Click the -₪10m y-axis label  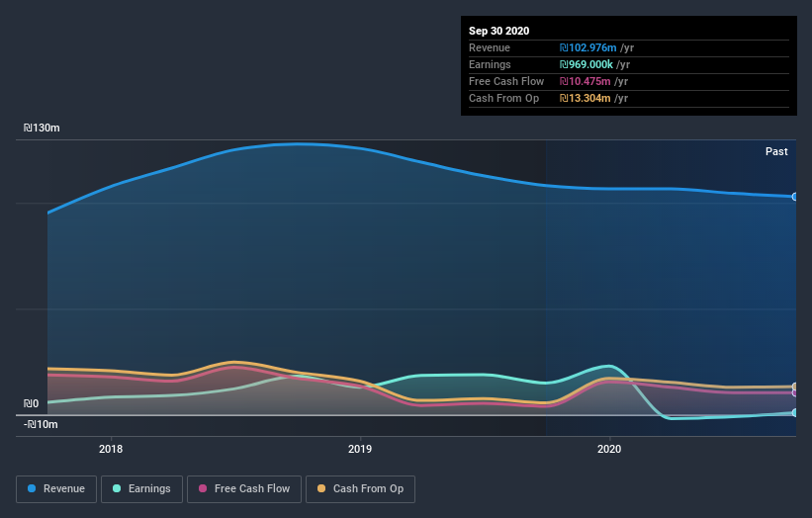pyautogui.click(x=41, y=424)
